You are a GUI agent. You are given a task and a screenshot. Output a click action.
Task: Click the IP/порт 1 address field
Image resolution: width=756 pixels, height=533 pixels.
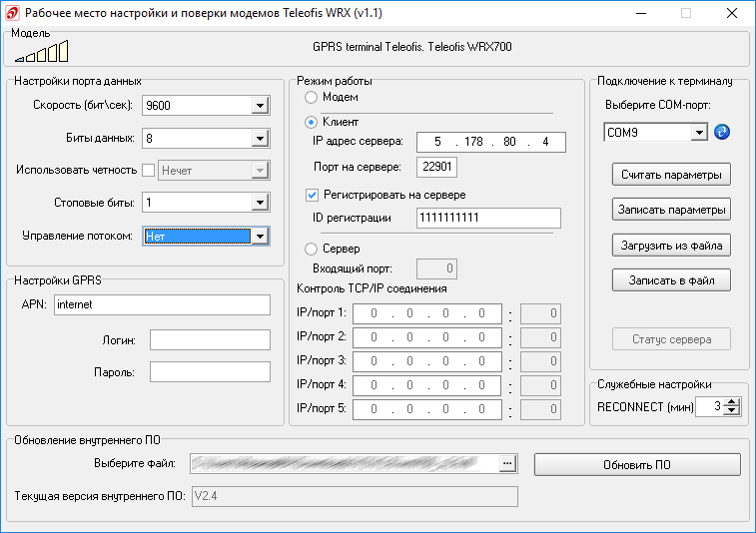point(427,313)
